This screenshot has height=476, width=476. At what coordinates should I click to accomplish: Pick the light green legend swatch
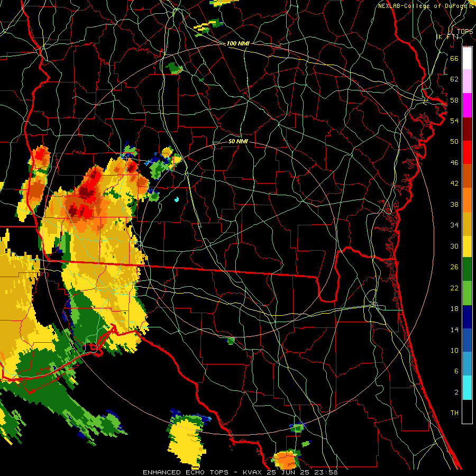467,293
